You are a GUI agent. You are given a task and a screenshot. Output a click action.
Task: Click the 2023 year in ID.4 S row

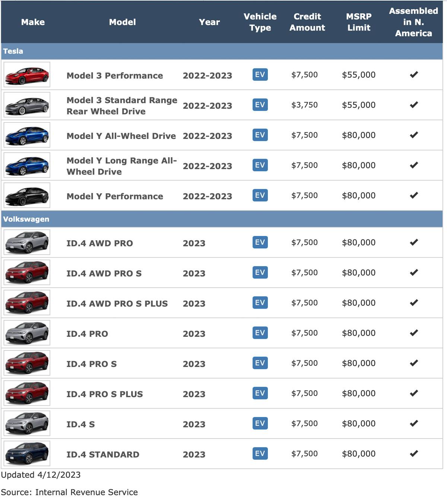[194, 424]
